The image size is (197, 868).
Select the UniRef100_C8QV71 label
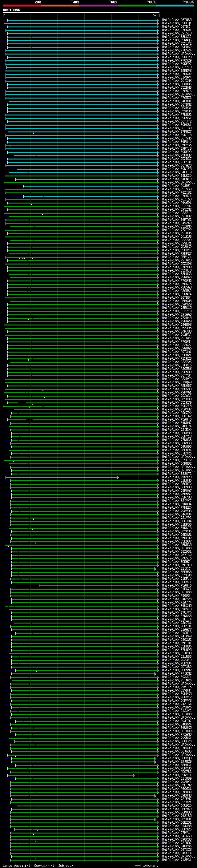click(177, 582)
